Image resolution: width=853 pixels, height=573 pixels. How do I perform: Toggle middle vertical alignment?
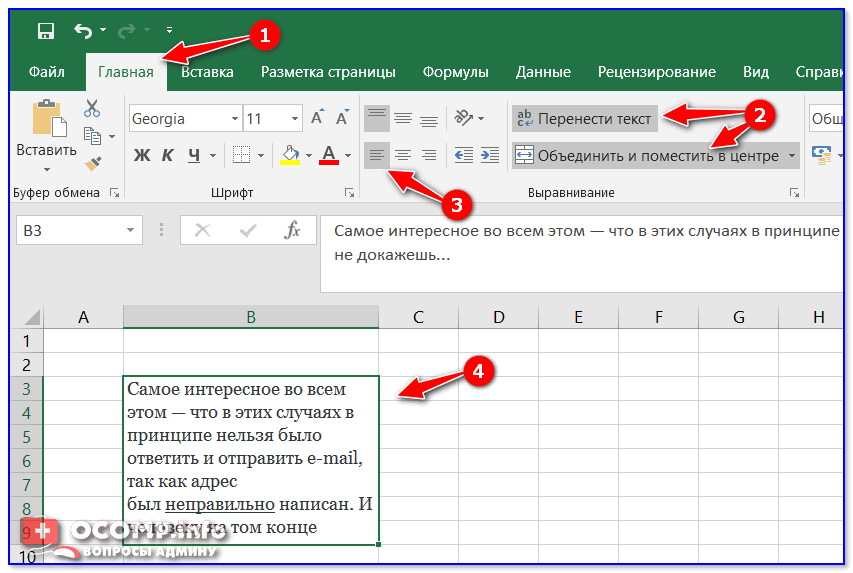click(403, 118)
